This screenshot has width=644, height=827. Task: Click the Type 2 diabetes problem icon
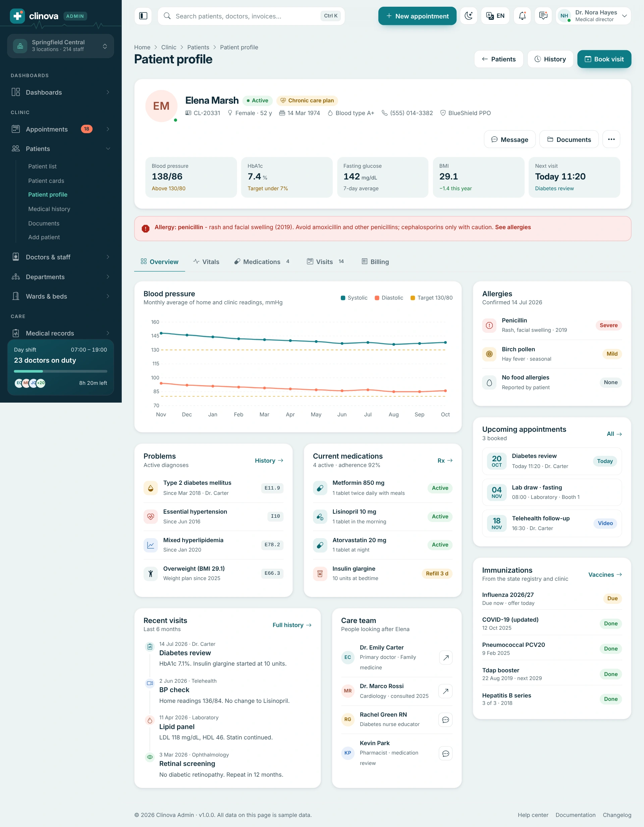[x=151, y=488]
